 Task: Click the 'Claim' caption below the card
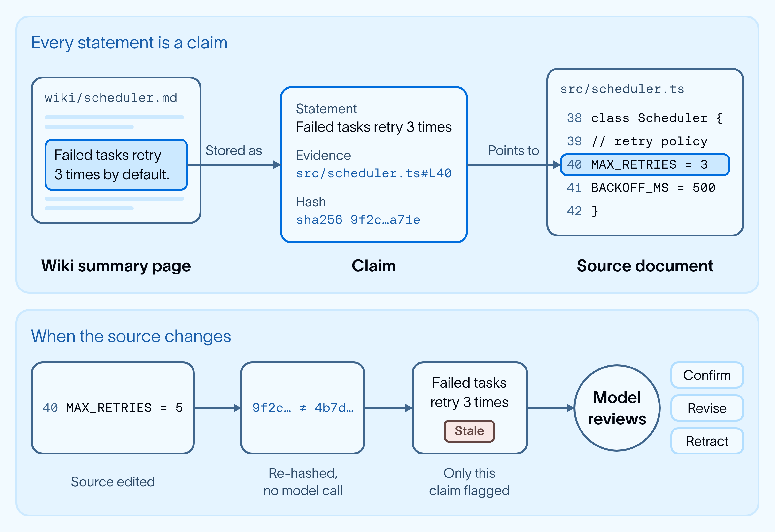[373, 266]
